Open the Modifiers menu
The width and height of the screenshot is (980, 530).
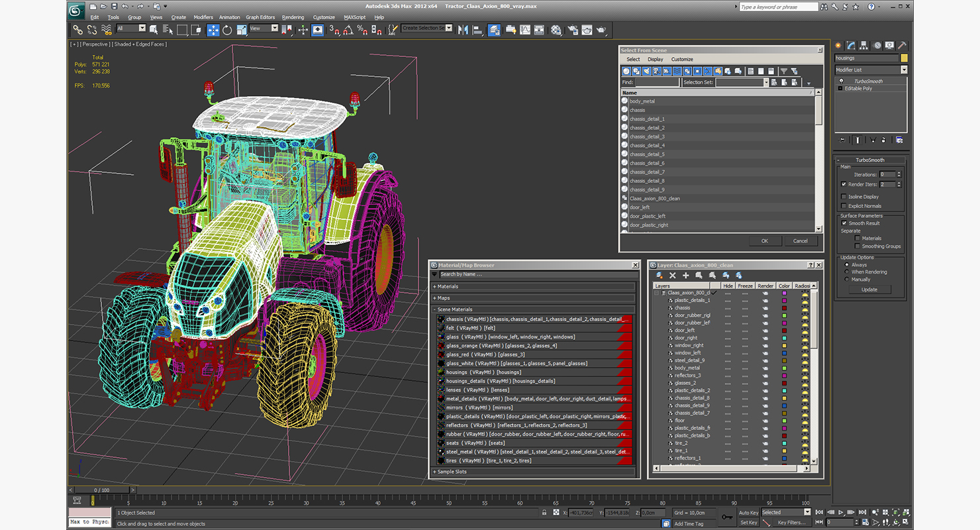point(203,17)
